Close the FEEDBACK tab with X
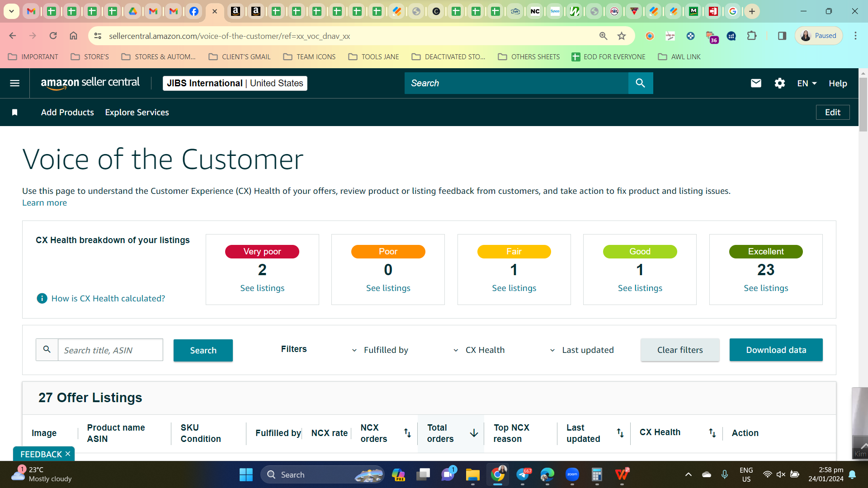868x488 pixels. tap(68, 454)
